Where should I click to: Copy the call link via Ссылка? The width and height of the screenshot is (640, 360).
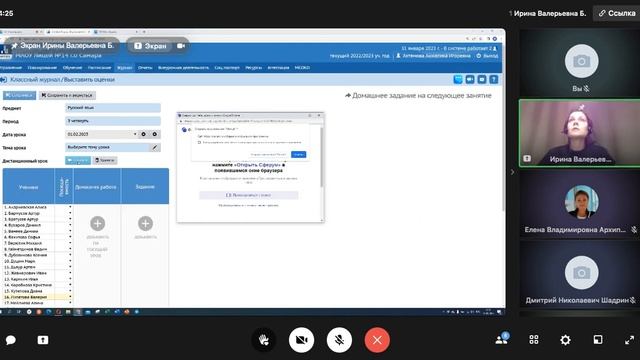click(x=617, y=13)
